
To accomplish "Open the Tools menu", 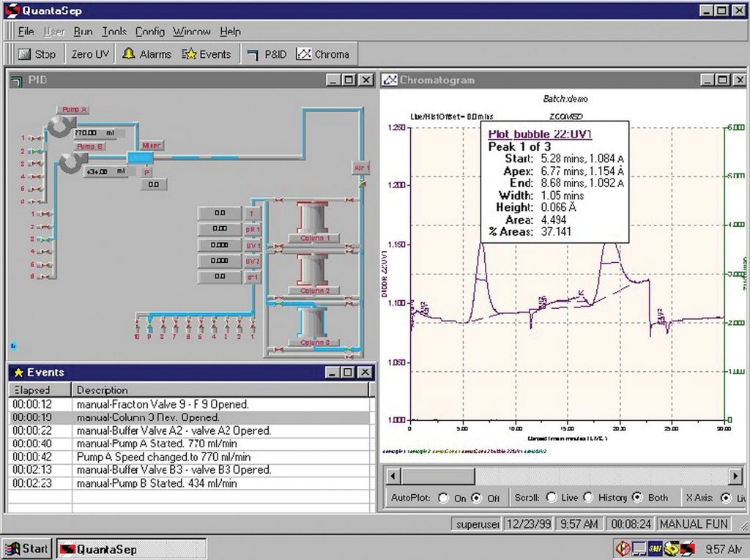I will tap(114, 31).
